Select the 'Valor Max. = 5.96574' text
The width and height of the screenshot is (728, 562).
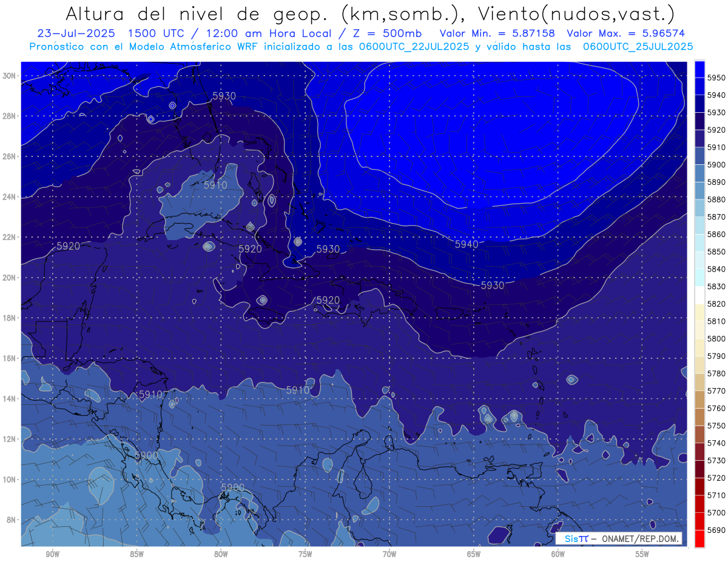[625, 33]
